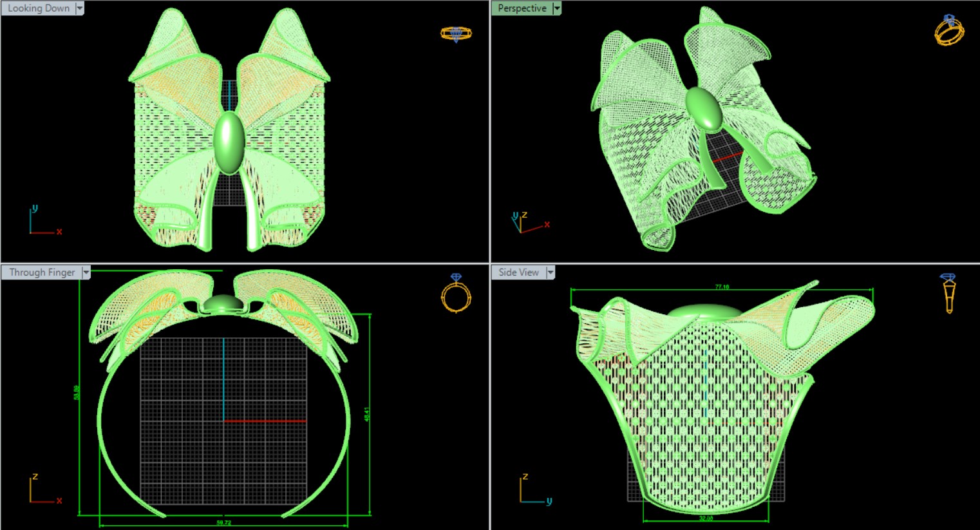Select the Side View viewport title
Viewport: 980px width, 530px height.
[x=518, y=272]
